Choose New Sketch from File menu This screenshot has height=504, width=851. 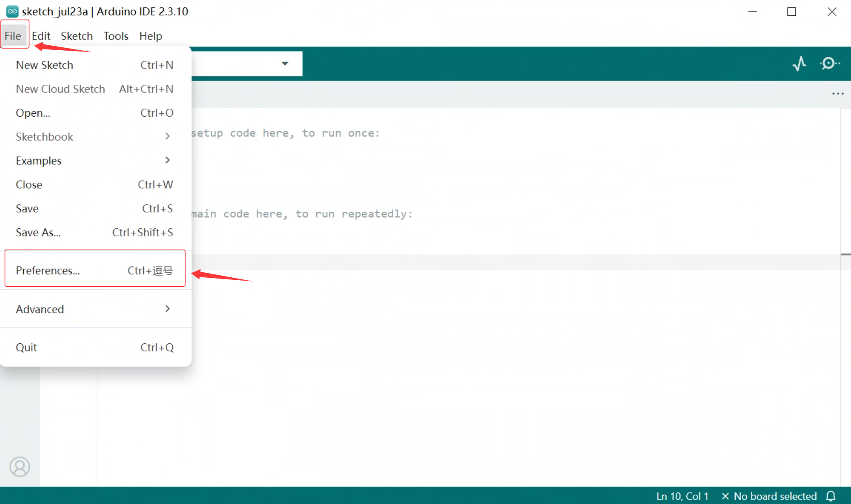click(x=95, y=65)
